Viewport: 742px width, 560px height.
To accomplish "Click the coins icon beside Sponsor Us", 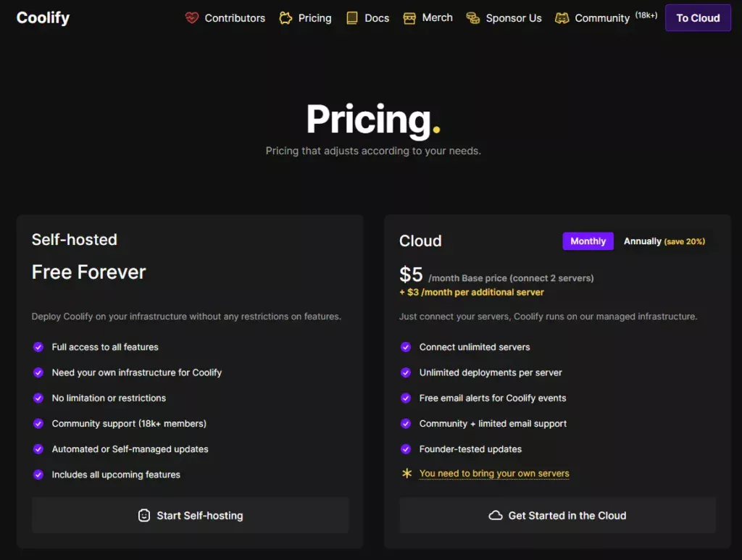I will (x=473, y=18).
